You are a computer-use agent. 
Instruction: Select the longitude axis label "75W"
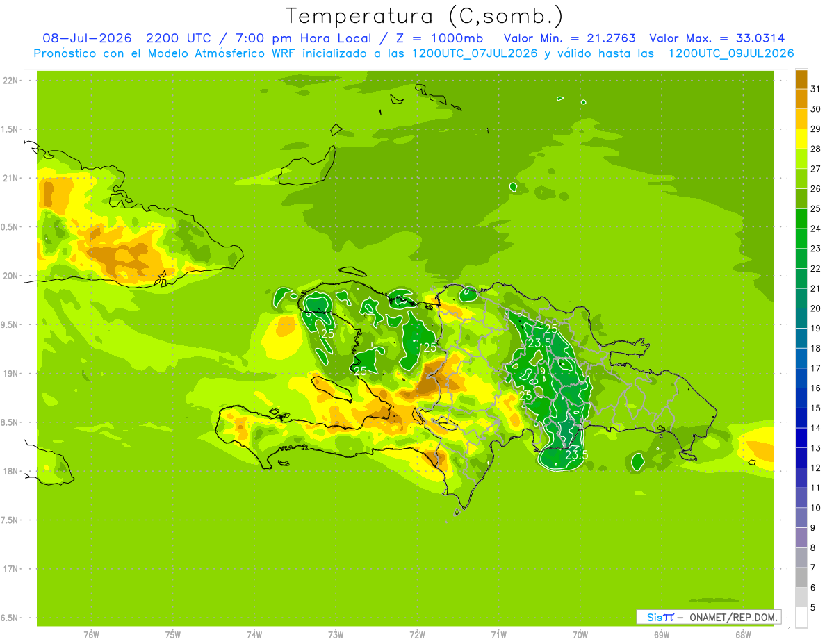tap(173, 635)
